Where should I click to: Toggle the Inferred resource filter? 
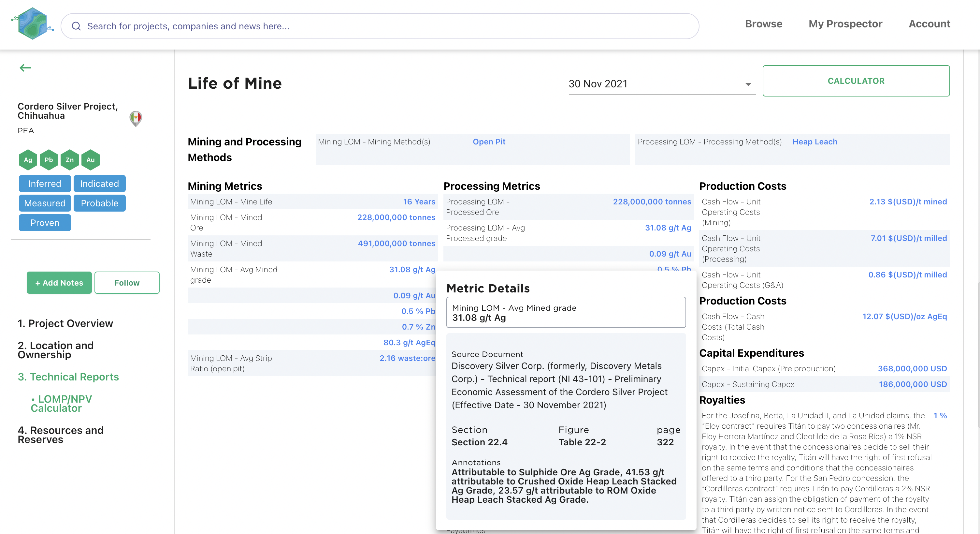coord(45,184)
